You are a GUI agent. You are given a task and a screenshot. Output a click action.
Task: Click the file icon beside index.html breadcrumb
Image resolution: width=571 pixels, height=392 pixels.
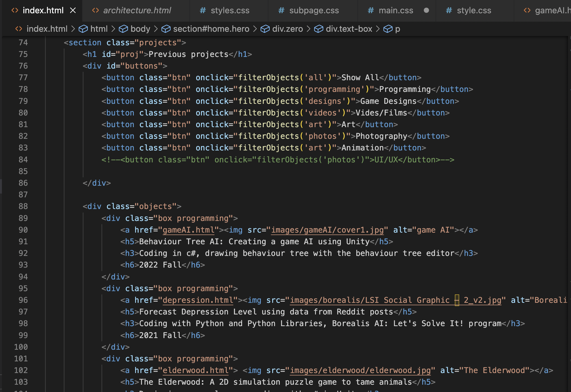click(19, 29)
